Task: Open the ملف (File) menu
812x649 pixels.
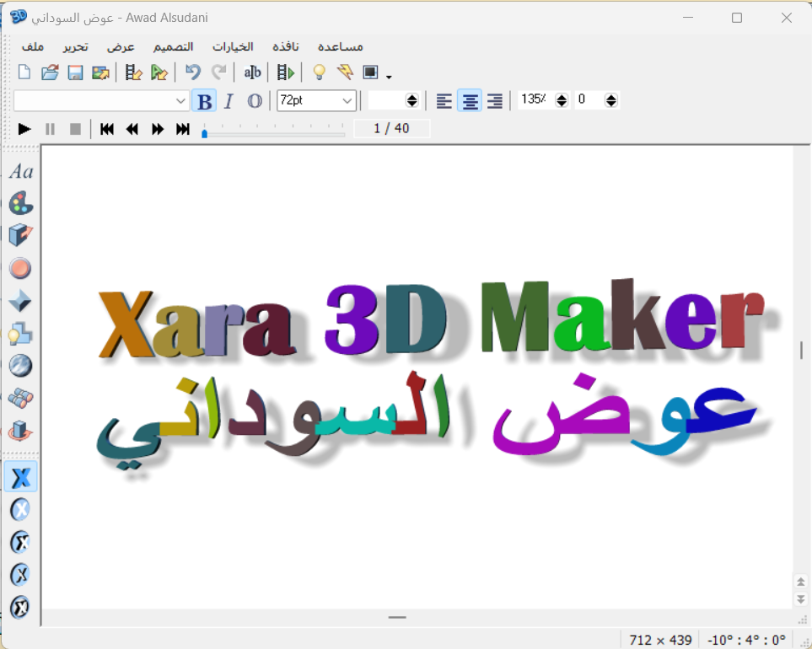Action: 34,46
